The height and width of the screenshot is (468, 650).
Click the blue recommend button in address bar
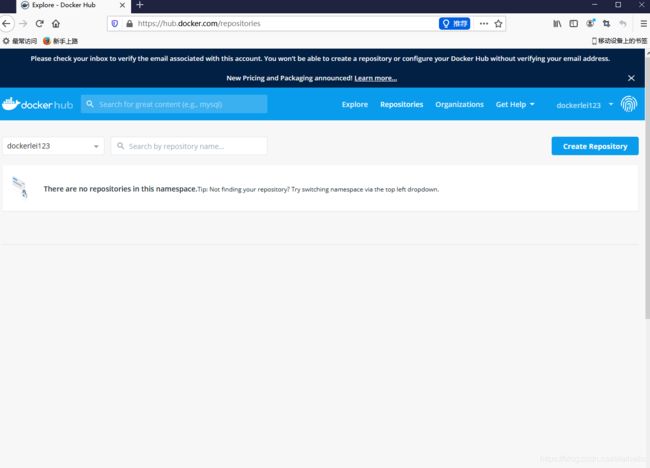[454, 24]
